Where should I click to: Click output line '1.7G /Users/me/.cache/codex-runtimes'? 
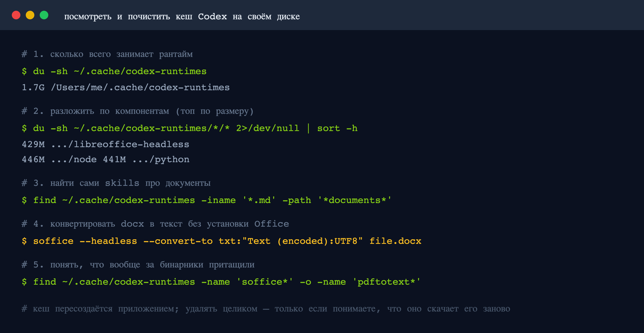[126, 88]
